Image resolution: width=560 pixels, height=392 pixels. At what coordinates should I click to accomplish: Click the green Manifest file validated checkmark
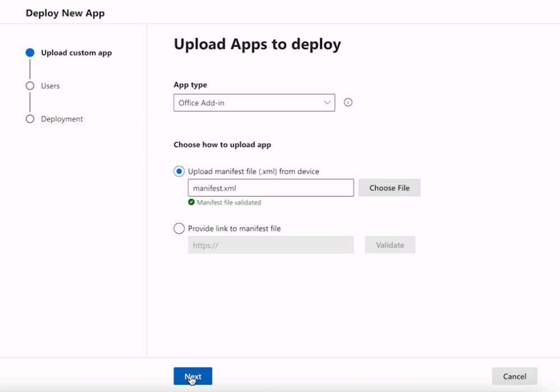coord(192,202)
